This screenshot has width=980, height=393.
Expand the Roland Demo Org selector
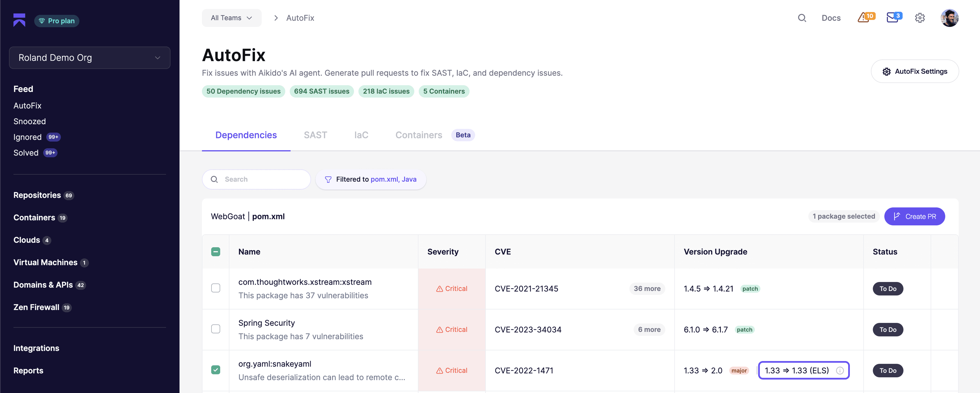coord(90,58)
